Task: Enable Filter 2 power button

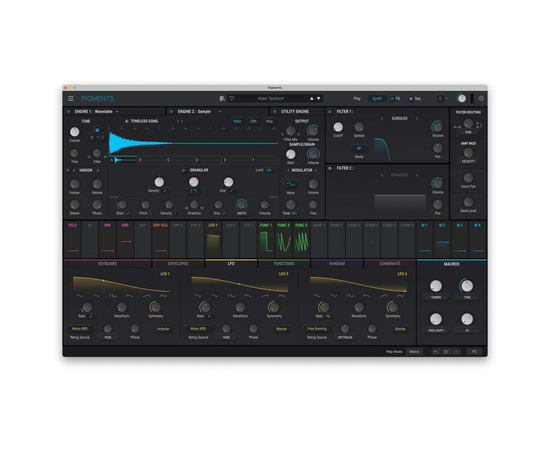Action: tap(330, 168)
